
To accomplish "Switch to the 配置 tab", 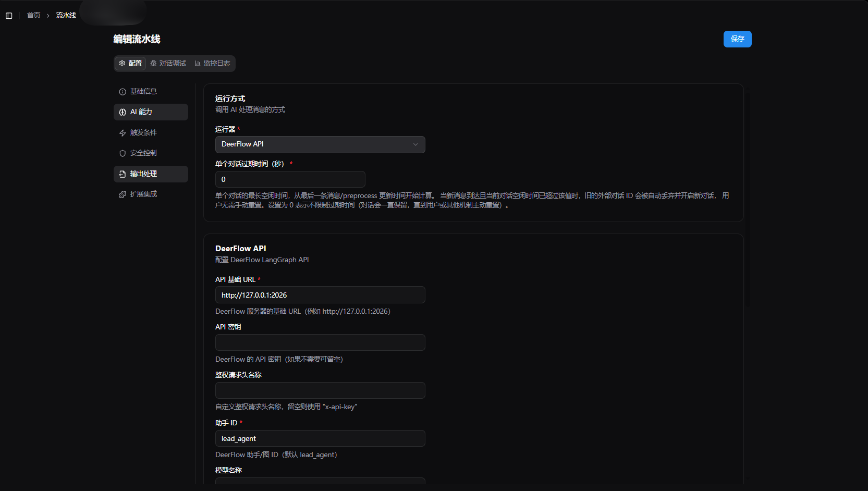I will pos(130,64).
